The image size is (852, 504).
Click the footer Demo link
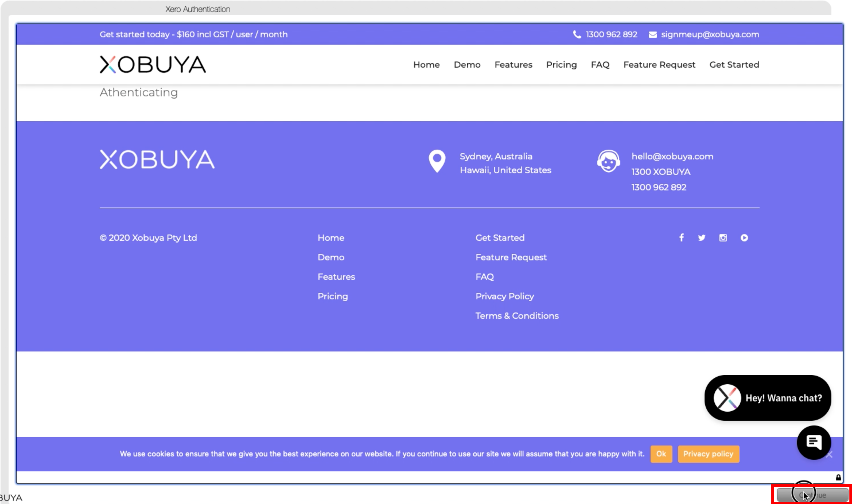(x=331, y=257)
